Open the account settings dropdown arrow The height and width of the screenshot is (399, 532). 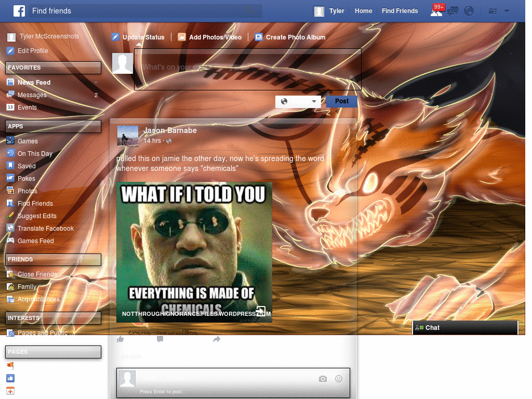(x=507, y=10)
